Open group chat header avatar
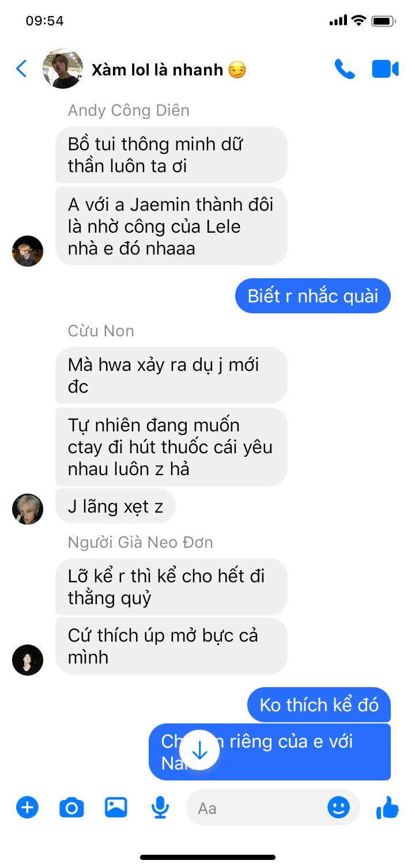This screenshot has width=415, height=868. [63, 69]
